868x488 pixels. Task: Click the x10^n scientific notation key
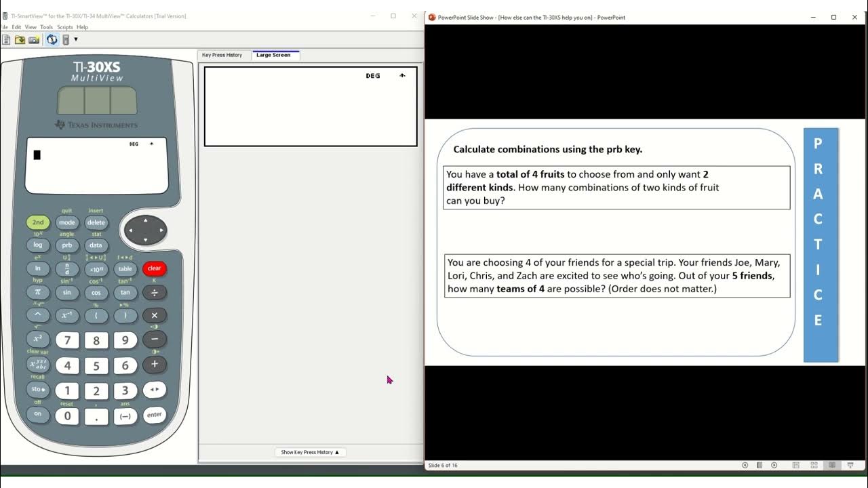pos(96,269)
